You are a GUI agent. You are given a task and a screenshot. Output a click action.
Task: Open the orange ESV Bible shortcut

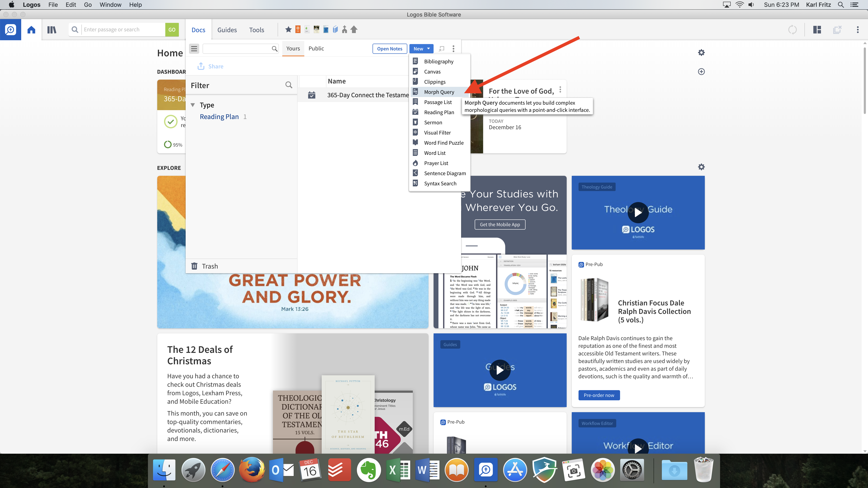[x=298, y=30]
